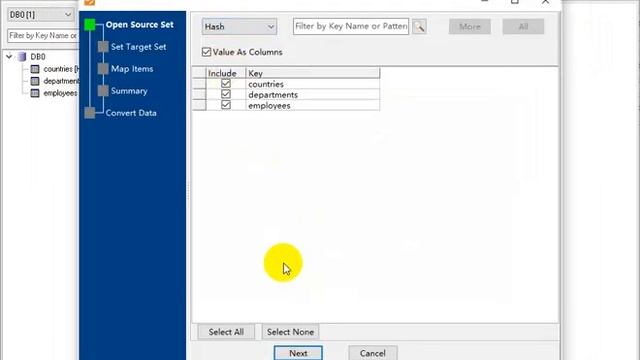Go to Convert Data step
This screenshot has height=360, width=640.
[131, 113]
